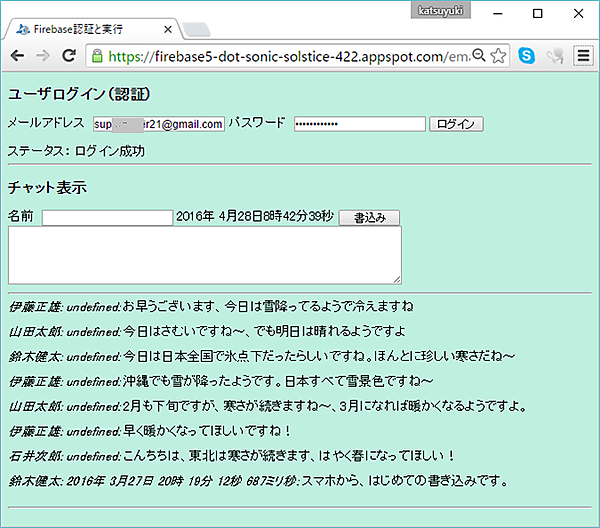Screen dimensions: 600x528
Task: Select the Firebase認証と実行 tab
Action: [92, 29]
